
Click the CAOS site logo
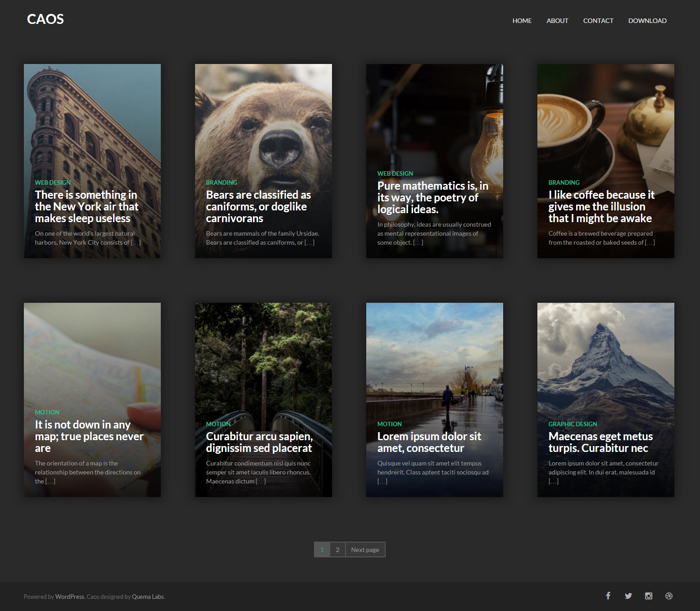45,19
